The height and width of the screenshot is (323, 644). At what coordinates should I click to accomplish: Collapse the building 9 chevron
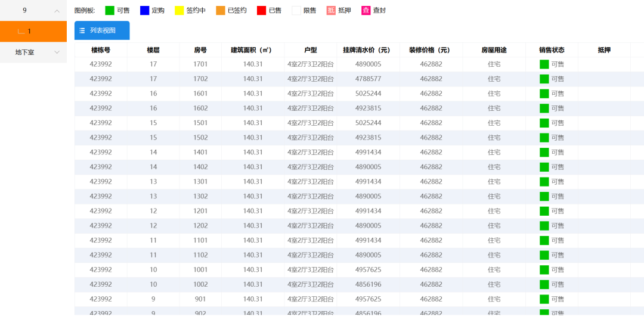click(57, 11)
